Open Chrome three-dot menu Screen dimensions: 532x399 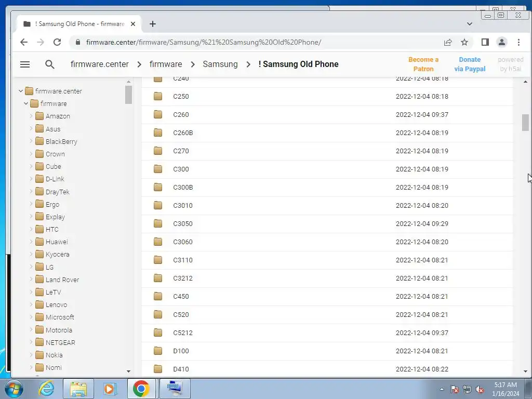pyautogui.click(x=518, y=42)
